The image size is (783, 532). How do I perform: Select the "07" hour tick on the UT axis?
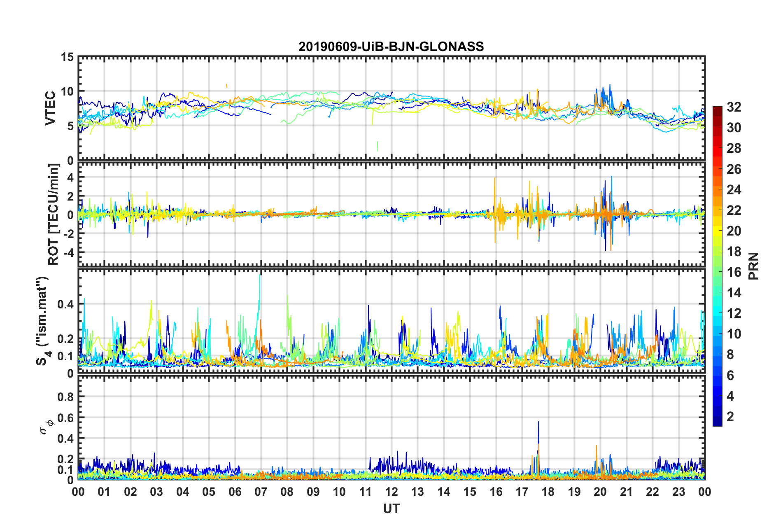pyautogui.click(x=261, y=492)
